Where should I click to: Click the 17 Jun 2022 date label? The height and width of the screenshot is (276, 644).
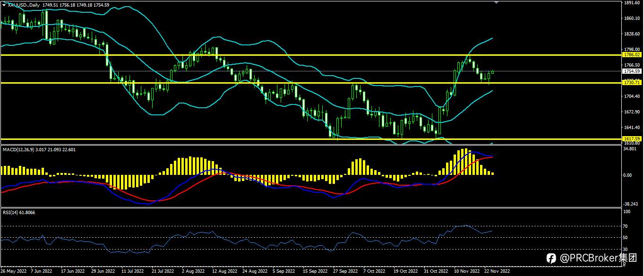(72, 272)
